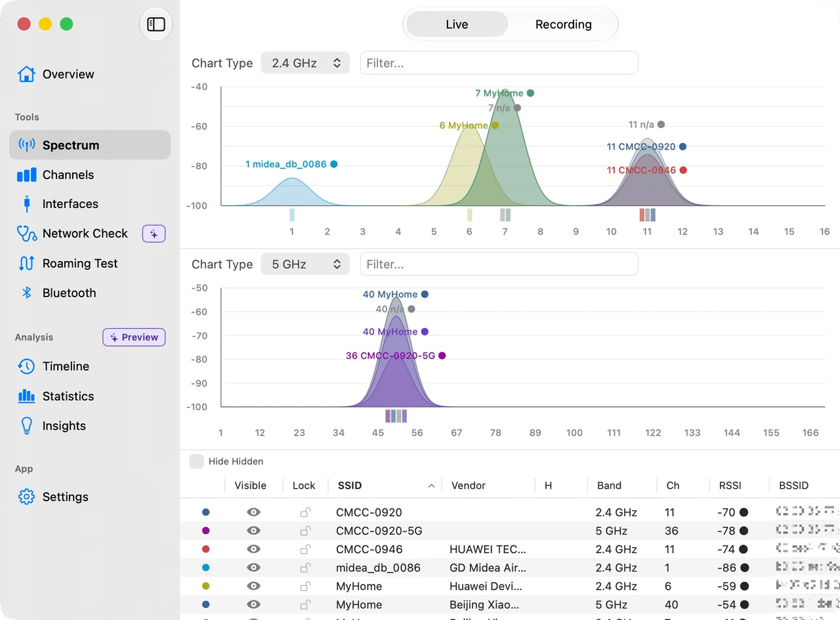Switch to Recording tab
The height and width of the screenshot is (620, 840).
tap(563, 24)
